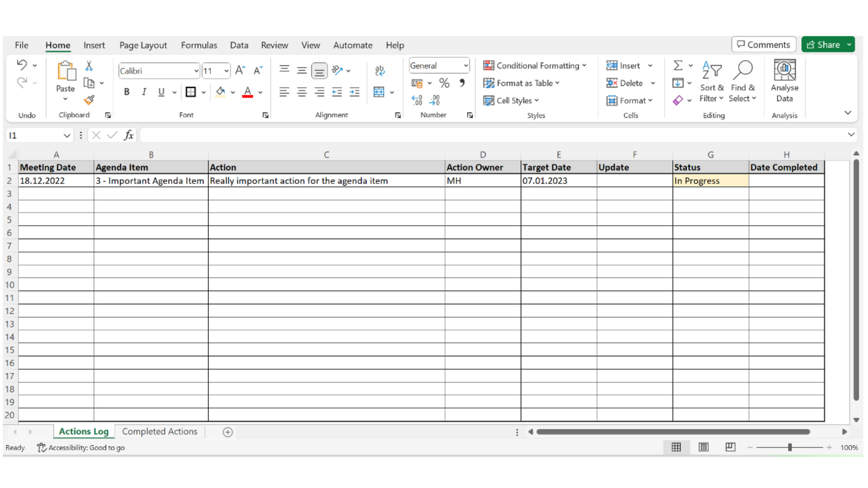Click the In Progress status cell
The height and width of the screenshot is (488, 868).
710,181
